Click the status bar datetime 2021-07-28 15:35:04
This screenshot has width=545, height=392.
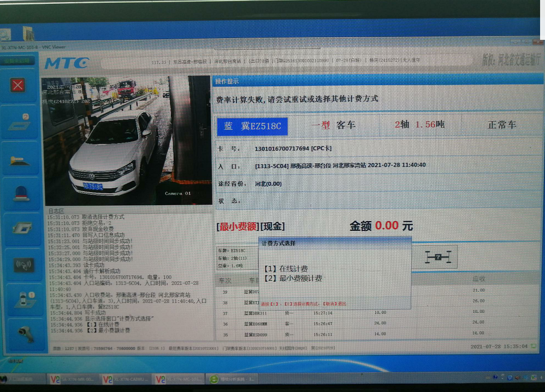coord(499,347)
